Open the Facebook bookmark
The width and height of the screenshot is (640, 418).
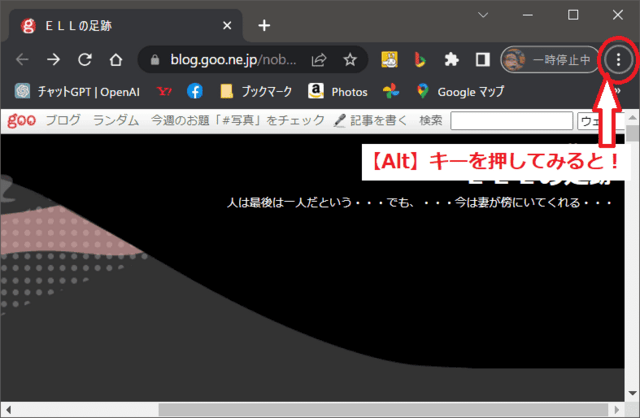[194, 91]
